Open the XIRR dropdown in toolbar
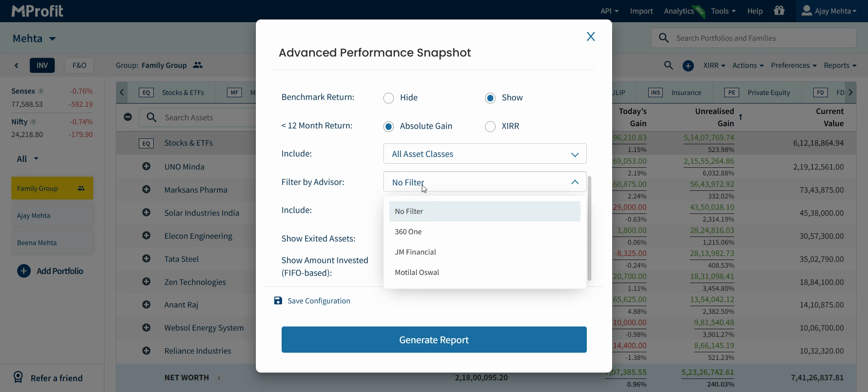 click(x=714, y=66)
